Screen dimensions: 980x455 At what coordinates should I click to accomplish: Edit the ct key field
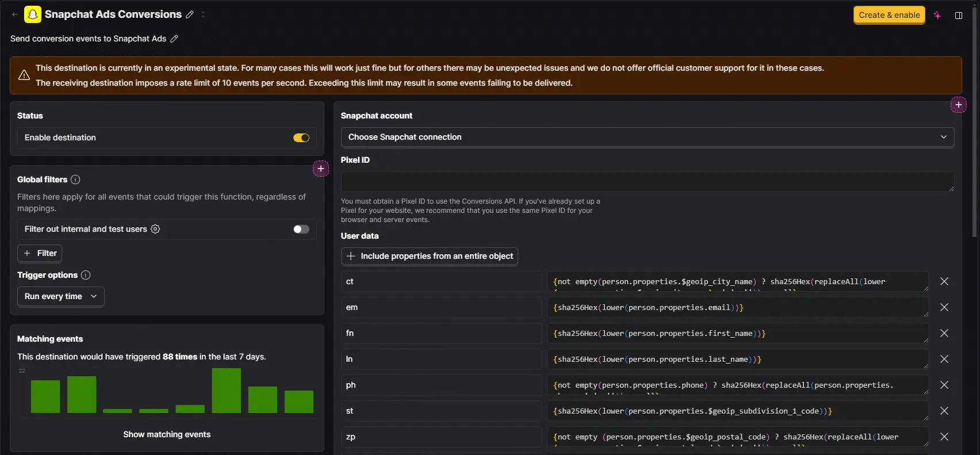(441, 281)
